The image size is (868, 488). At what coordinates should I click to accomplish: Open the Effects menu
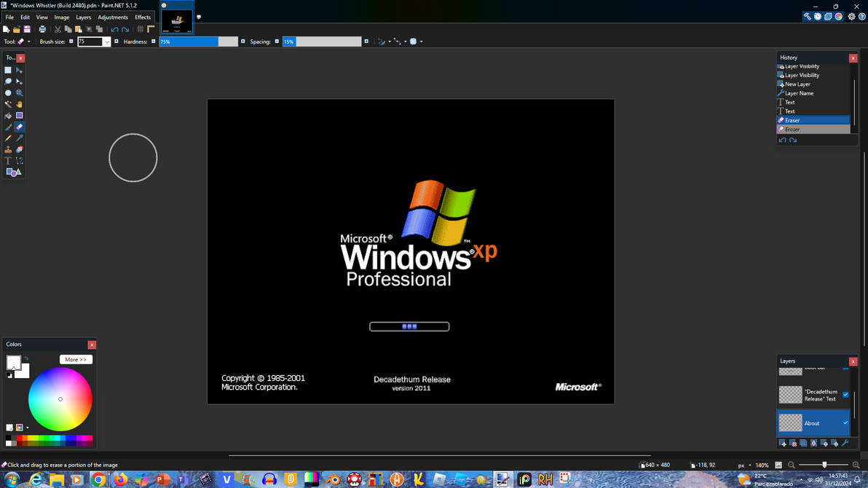142,17
